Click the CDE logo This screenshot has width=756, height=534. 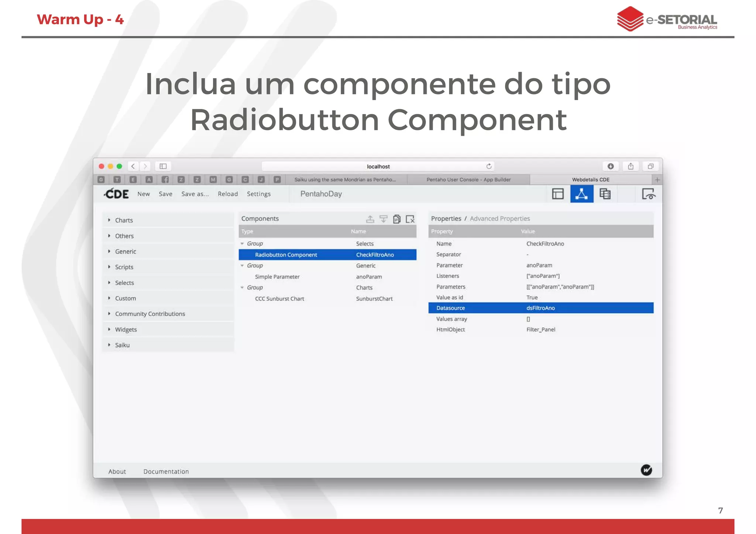click(116, 194)
